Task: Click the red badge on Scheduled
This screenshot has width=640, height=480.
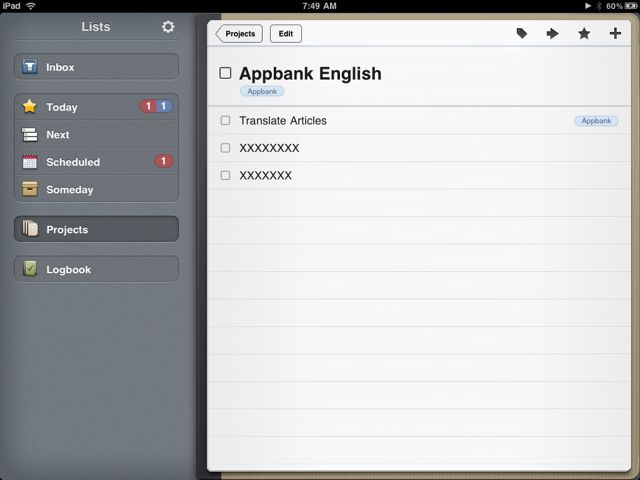Action: tap(163, 161)
